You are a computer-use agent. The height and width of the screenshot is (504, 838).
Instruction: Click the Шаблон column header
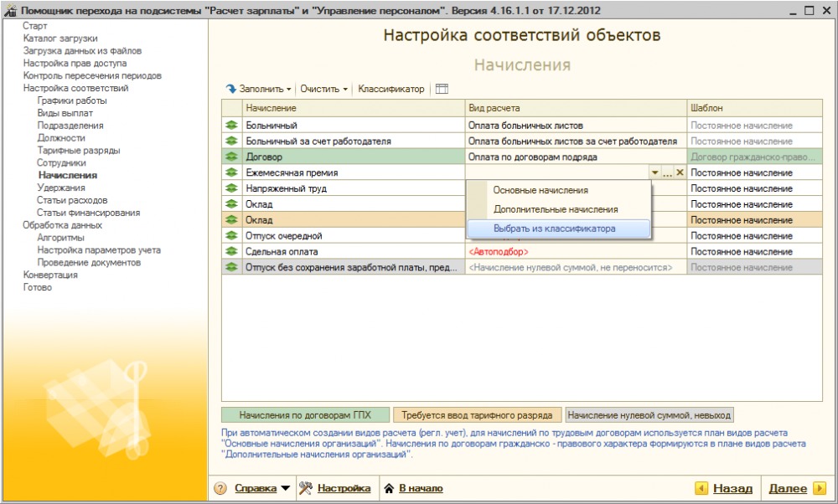pyautogui.click(x=755, y=108)
